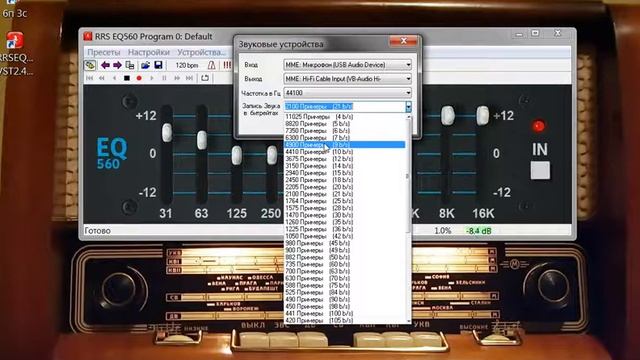Save with the floppy disk icon
The width and height of the screenshot is (640, 360).
(x=158, y=65)
